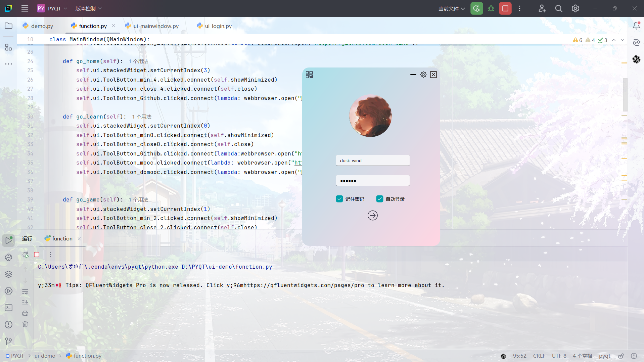Toggle the 记住密码 checkbox
This screenshot has height=362, width=644.
pyautogui.click(x=339, y=199)
